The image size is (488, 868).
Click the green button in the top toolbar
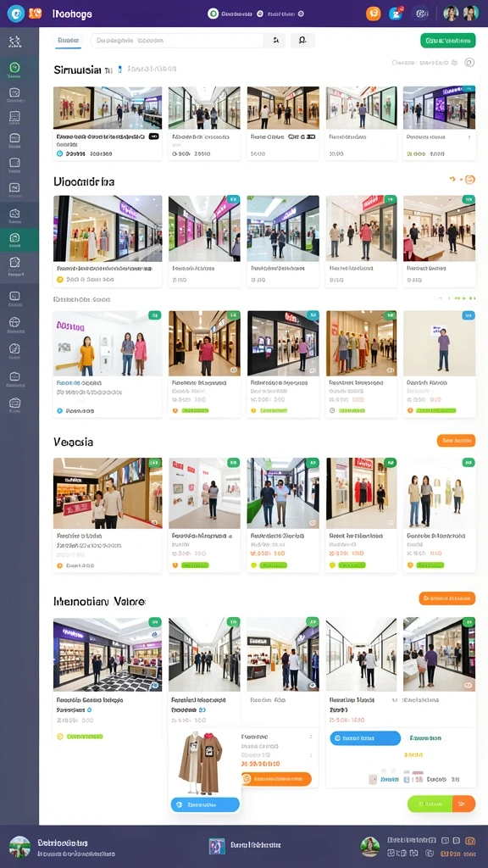pyautogui.click(x=447, y=41)
